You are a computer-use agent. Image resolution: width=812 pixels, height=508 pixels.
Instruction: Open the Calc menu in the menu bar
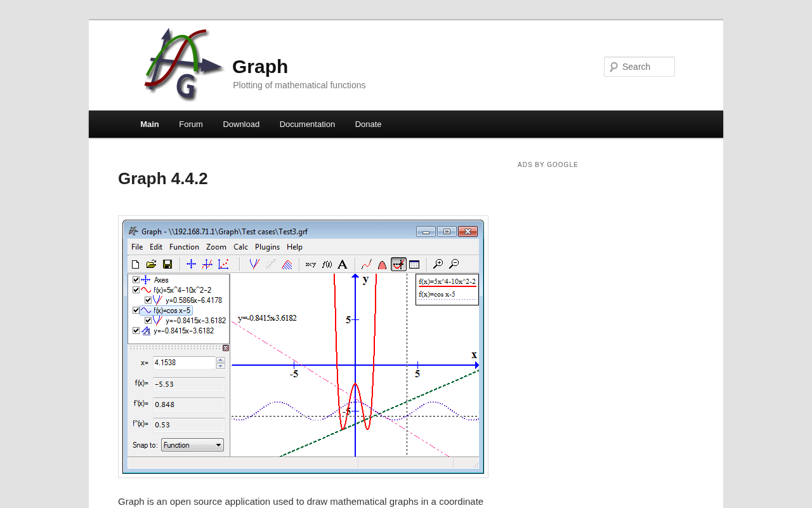point(240,247)
